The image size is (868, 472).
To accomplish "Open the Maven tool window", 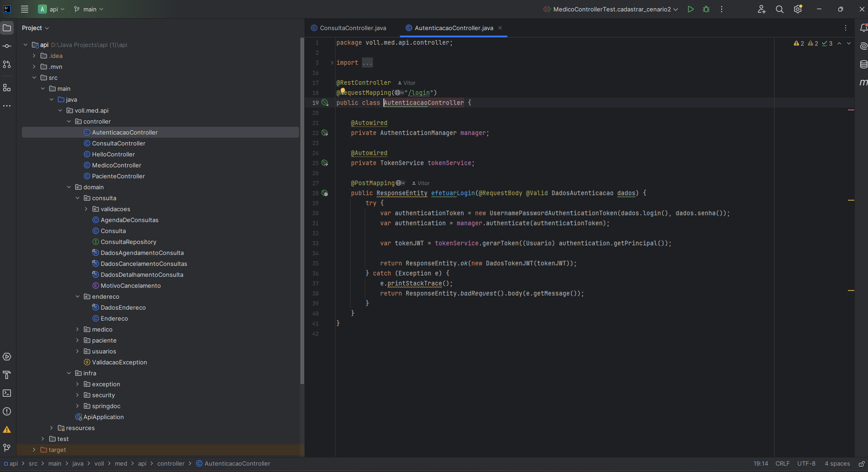I will click(863, 83).
